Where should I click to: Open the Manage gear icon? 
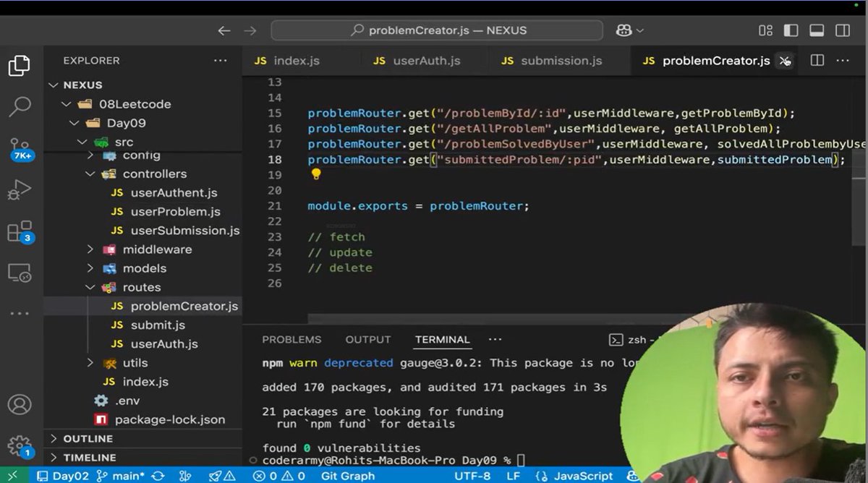point(20,445)
